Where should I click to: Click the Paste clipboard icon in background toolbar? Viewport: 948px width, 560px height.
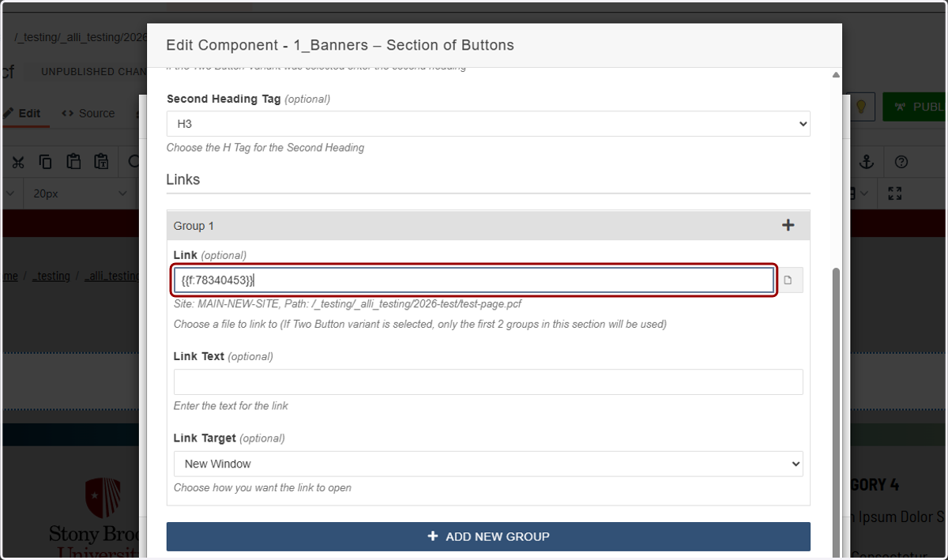click(73, 162)
